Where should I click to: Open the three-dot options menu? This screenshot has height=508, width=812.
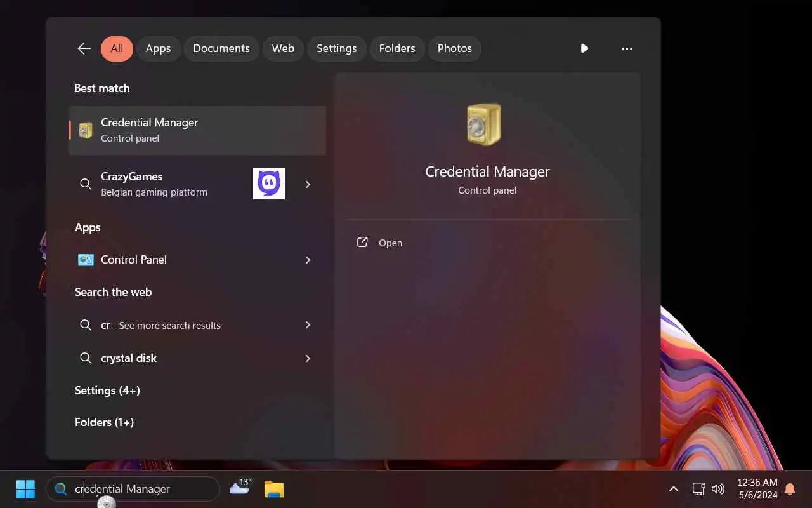[x=627, y=48]
